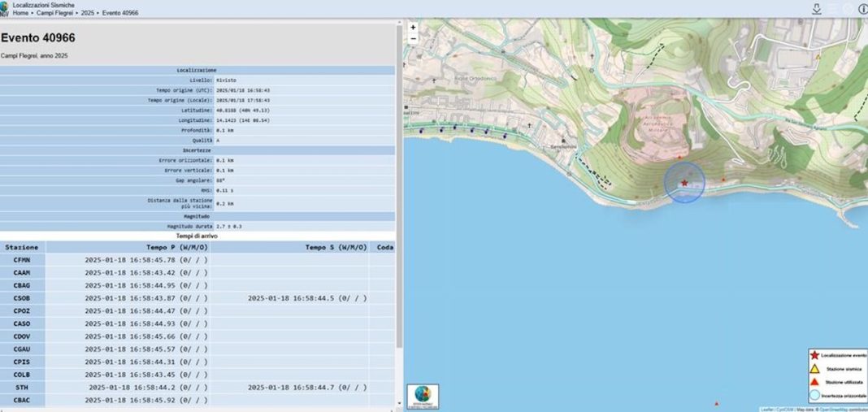Zoom in the map with plus button

click(413, 27)
